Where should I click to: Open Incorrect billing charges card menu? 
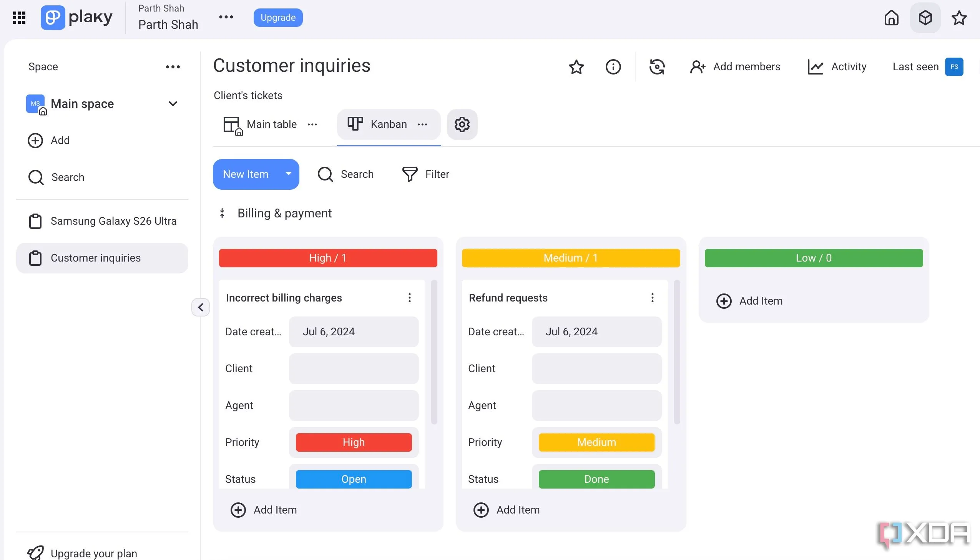(x=409, y=298)
